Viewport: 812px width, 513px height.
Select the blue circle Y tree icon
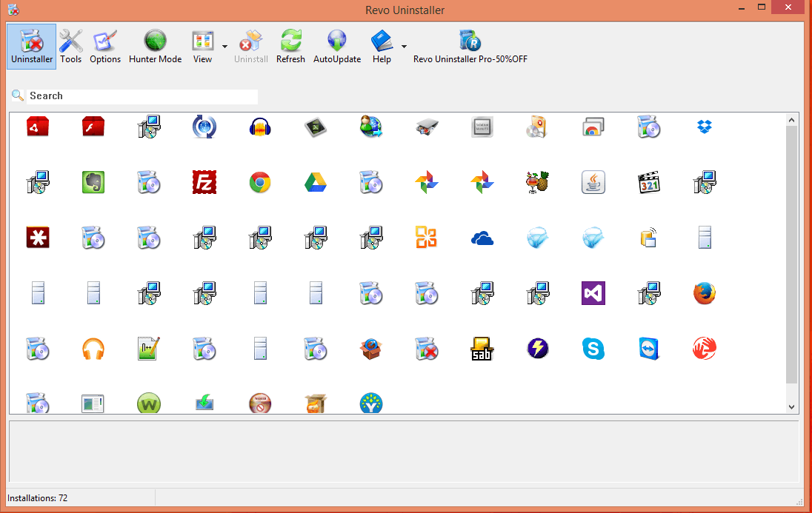coord(370,403)
